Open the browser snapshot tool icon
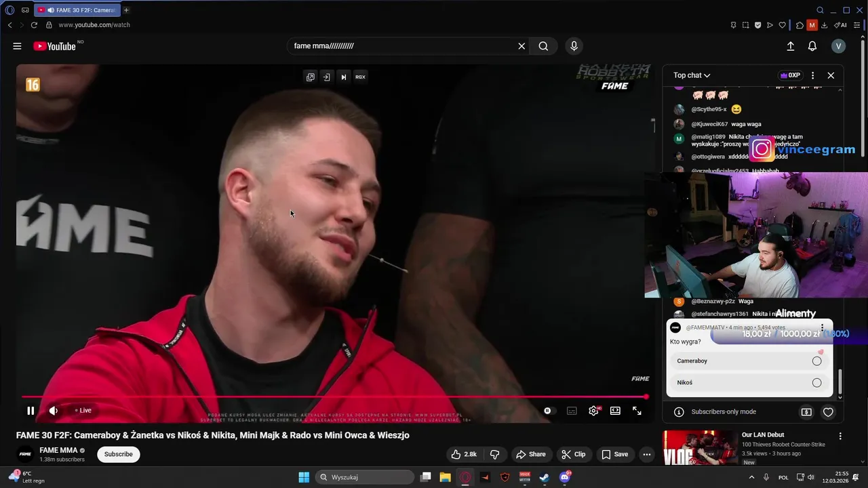This screenshot has width=868, height=488. coord(745,25)
